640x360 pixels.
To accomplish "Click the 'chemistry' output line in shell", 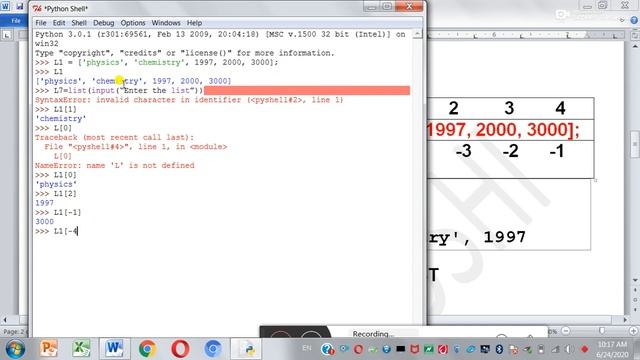I will click(x=60, y=119).
